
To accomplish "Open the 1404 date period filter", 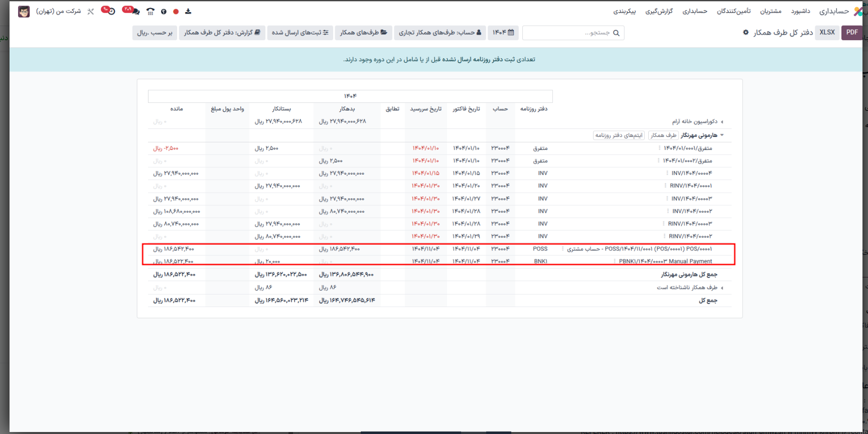I will tap(503, 33).
